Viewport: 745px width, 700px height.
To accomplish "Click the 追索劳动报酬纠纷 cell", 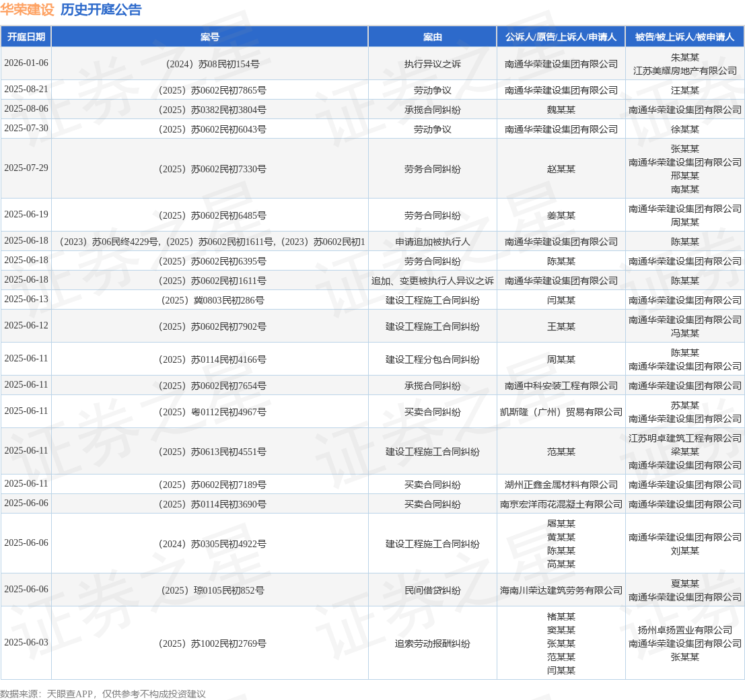I will click(x=432, y=644).
